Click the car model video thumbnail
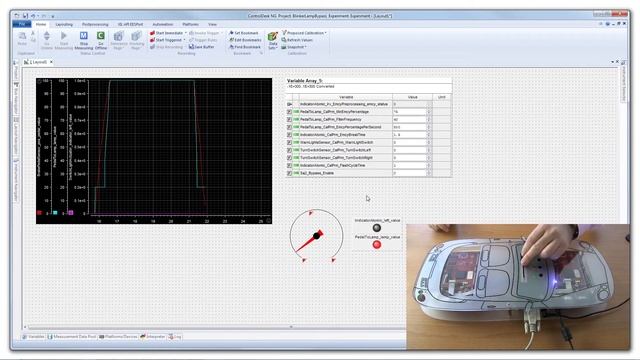The width and height of the screenshot is (640, 360). (518, 287)
